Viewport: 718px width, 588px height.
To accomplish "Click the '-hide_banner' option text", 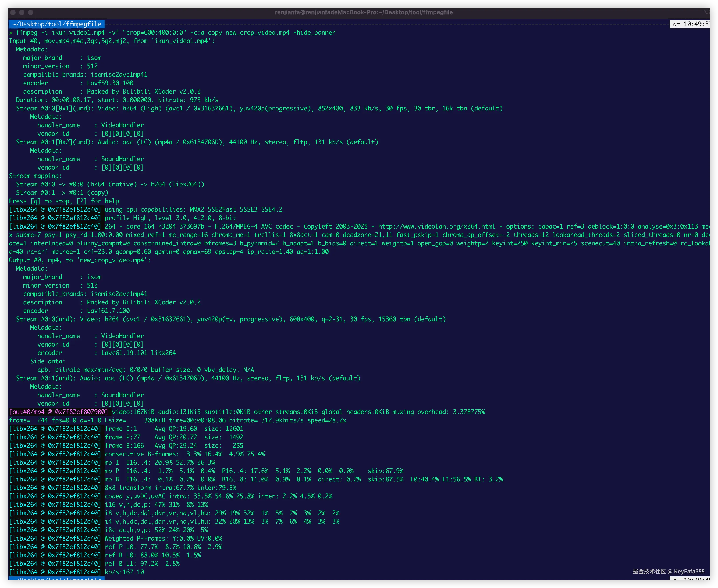I will 314,33.
